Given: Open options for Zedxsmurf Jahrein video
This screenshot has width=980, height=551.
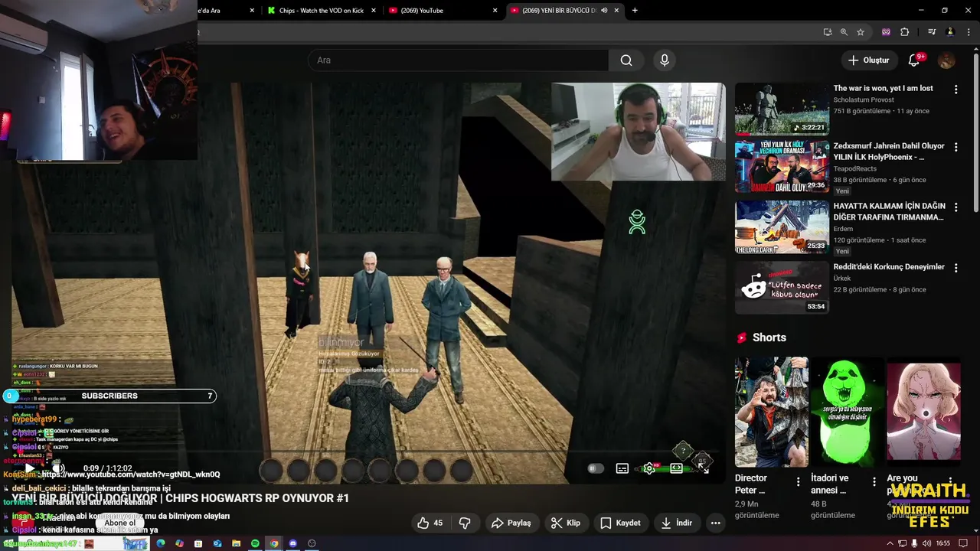Looking at the screenshot, I should 955,147.
